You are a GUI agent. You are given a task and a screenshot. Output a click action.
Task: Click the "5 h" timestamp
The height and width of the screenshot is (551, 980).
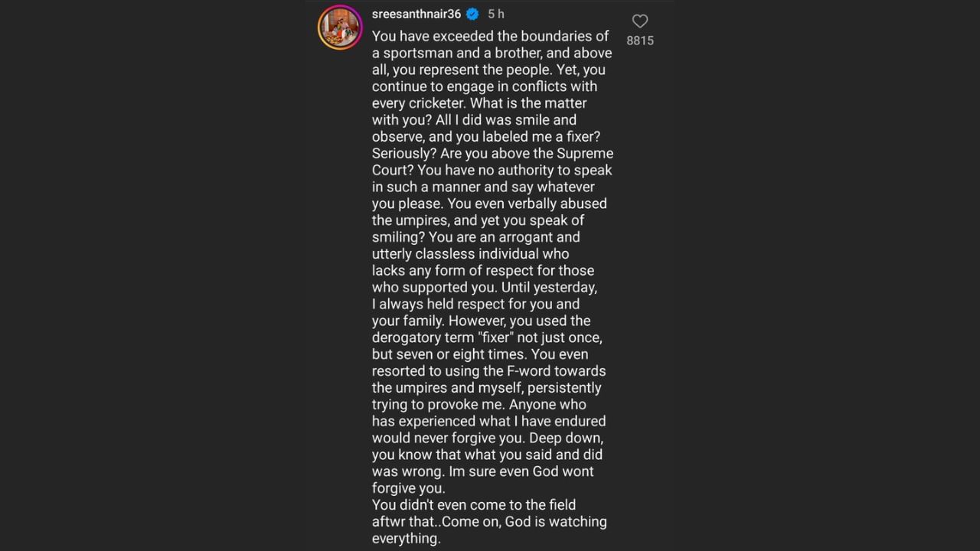(x=496, y=14)
